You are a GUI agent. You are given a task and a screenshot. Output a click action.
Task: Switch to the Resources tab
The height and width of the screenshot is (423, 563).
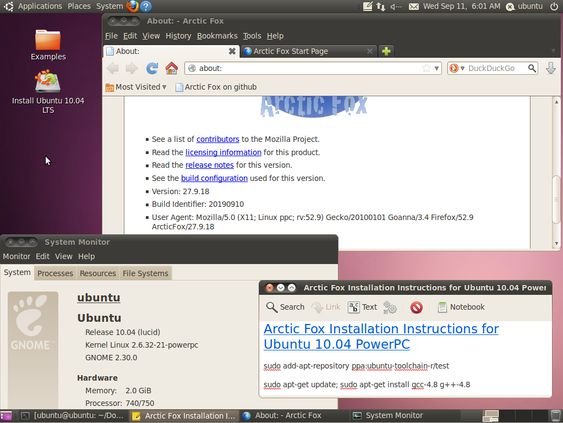click(98, 273)
